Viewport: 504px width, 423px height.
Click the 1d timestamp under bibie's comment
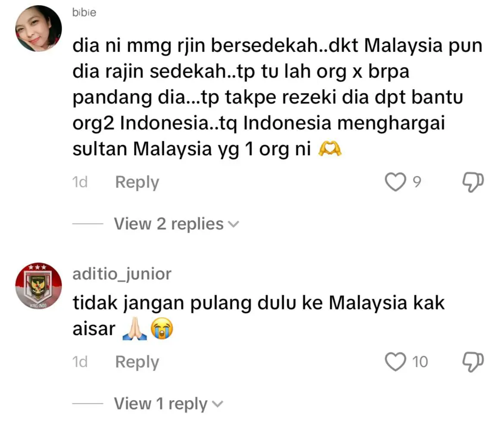coord(80,182)
